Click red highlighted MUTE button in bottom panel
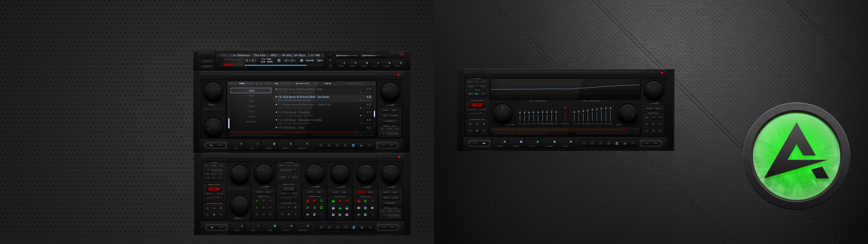 point(361,192)
